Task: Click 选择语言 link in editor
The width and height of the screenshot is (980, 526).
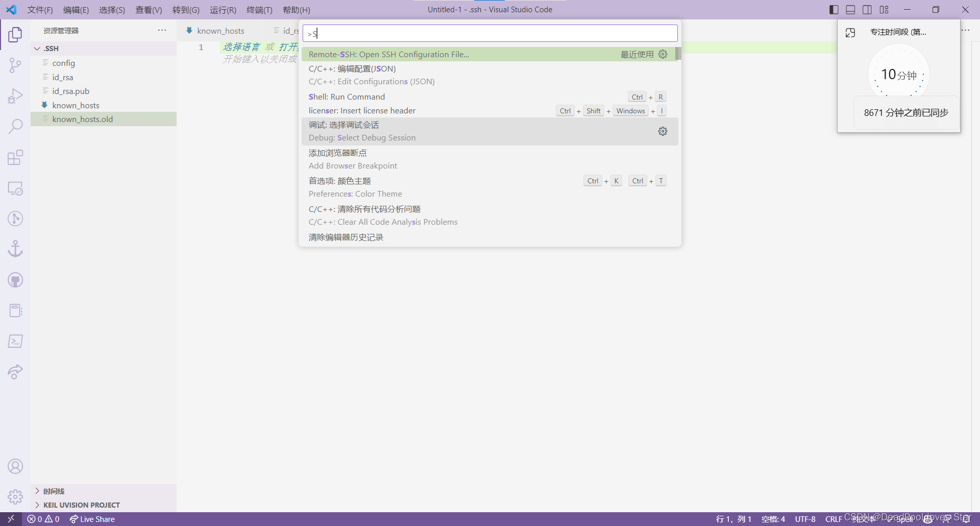Action: click(x=241, y=47)
